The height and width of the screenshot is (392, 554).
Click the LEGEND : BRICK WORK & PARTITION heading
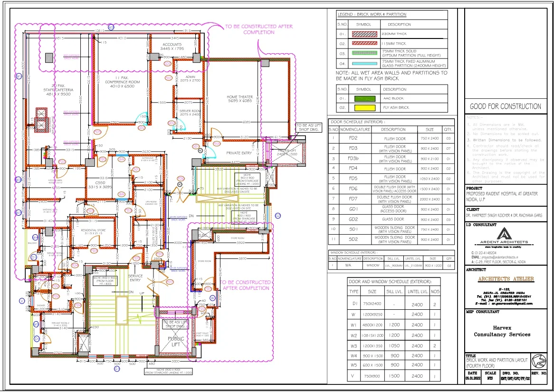372,15
